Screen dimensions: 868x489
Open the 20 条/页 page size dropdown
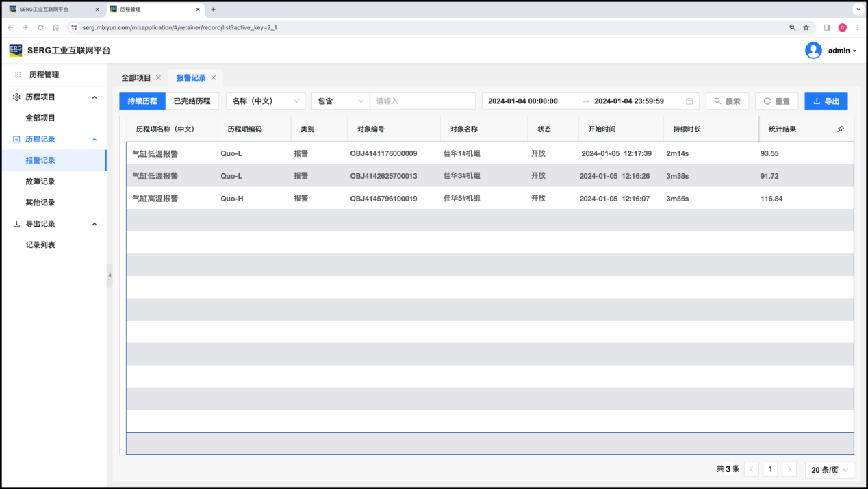click(830, 470)
